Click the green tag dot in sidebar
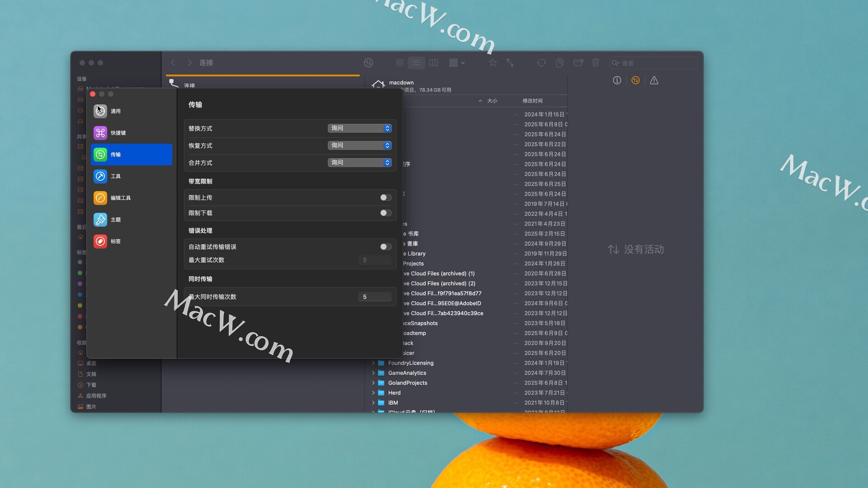The image size is (868, 488). pos(80,273)
